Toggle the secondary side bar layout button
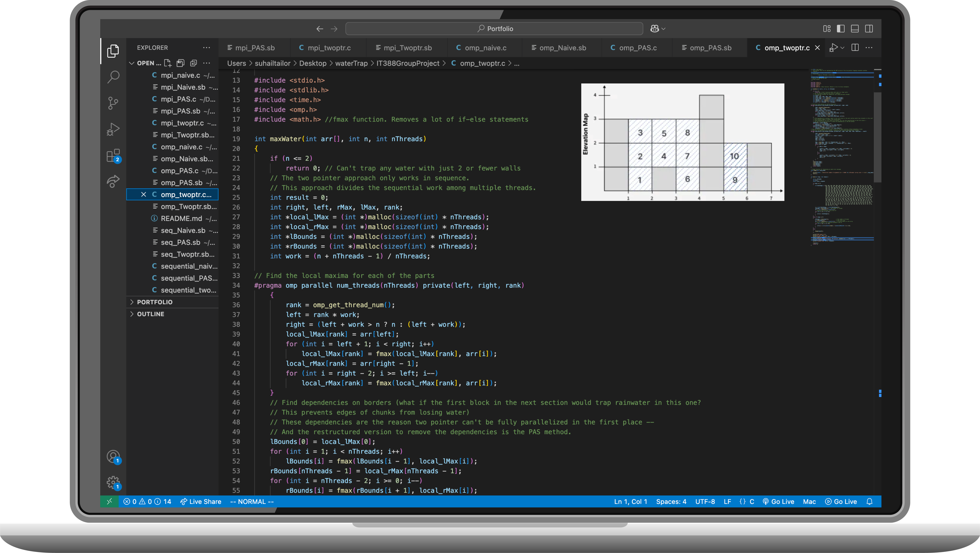 pos(869,28)
